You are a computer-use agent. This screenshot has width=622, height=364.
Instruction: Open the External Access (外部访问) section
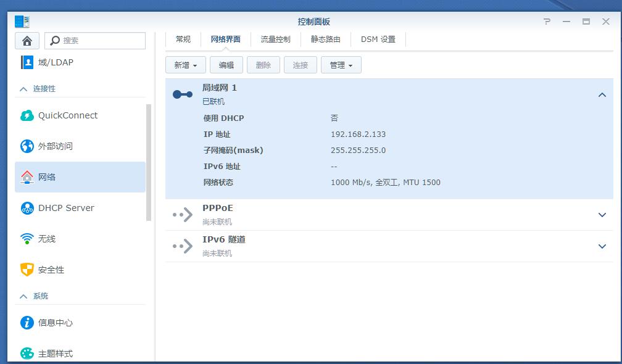click(55, 146)
